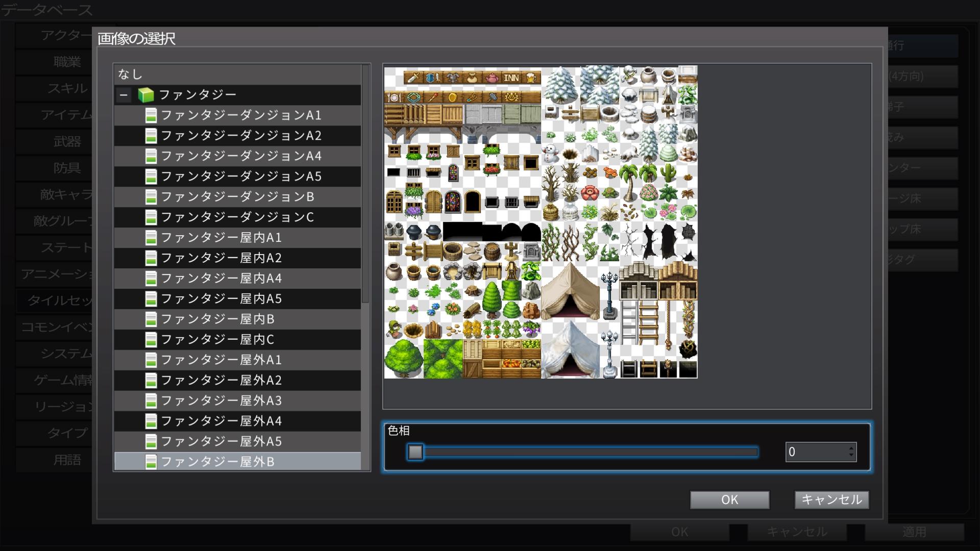Click file icon beside ファンタジー屋内A4

151,279
